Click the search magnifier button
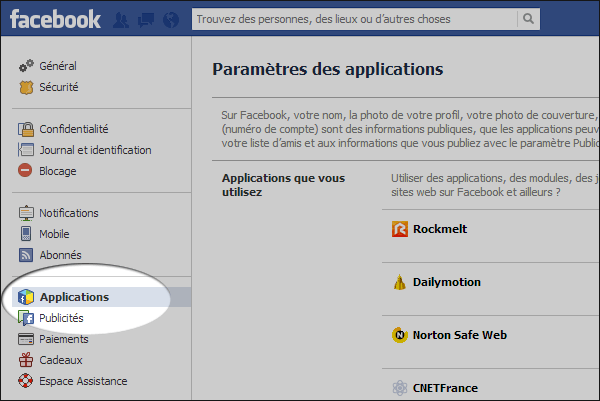The width and height of the screenshot is (600, 401). pyautogui.click(x=527, y=19)
